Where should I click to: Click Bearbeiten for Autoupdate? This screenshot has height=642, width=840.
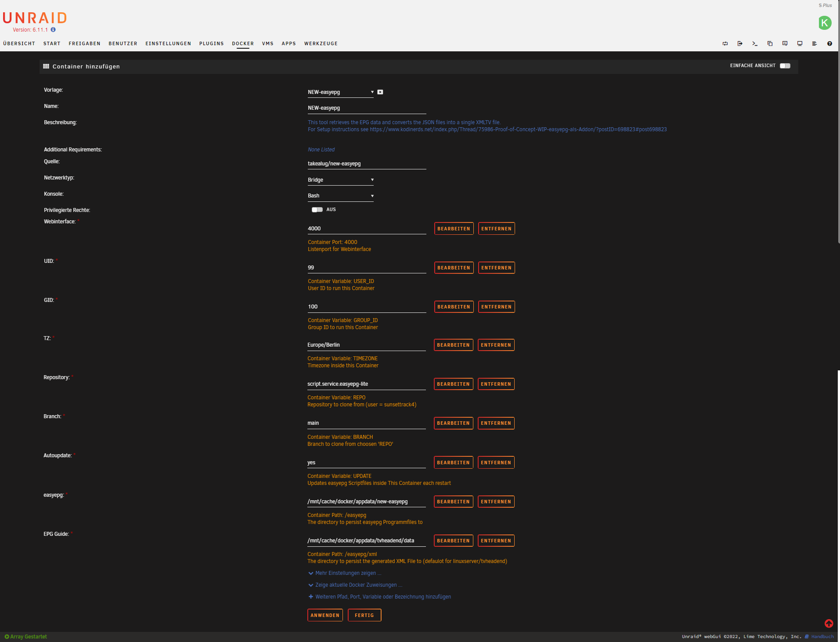(x=453, y=463)
